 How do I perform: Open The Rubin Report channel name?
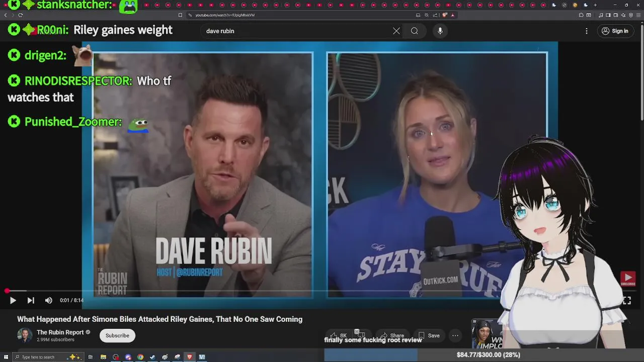[x=60, y=332]
